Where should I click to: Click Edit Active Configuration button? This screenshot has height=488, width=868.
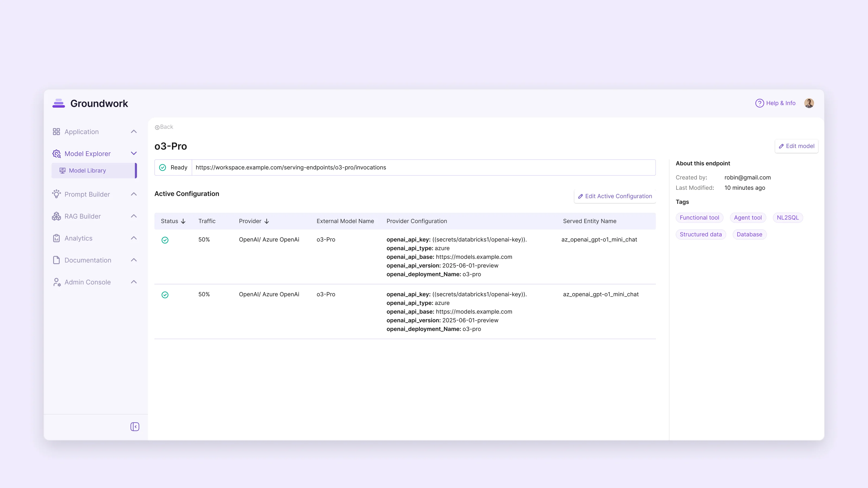(x=615, y=196)
